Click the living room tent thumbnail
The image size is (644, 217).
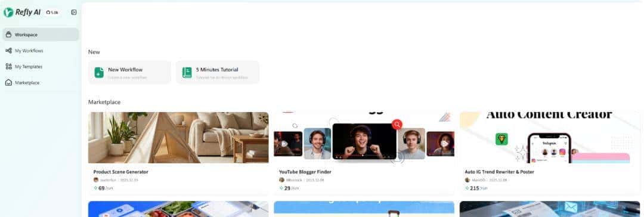pos(178,138)
